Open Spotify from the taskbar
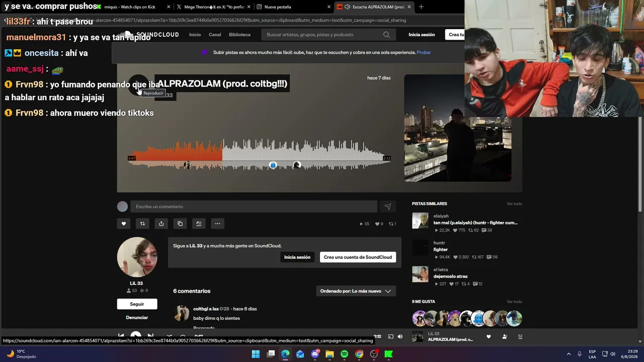644x362 pixels. [344, 354]
